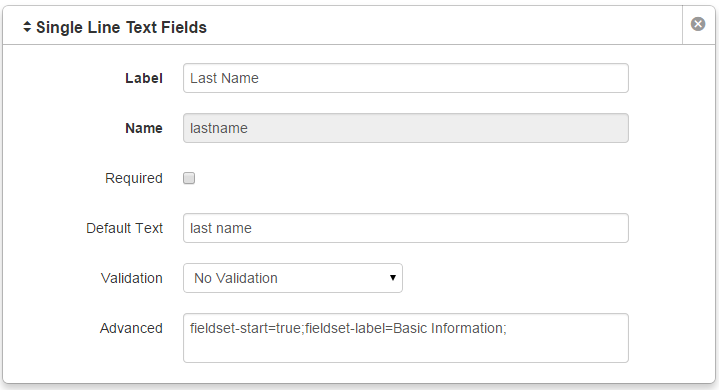Collapse panel via Single Line Text Fields title
Viewport: 719px width, 390px height.
(122, 27)
